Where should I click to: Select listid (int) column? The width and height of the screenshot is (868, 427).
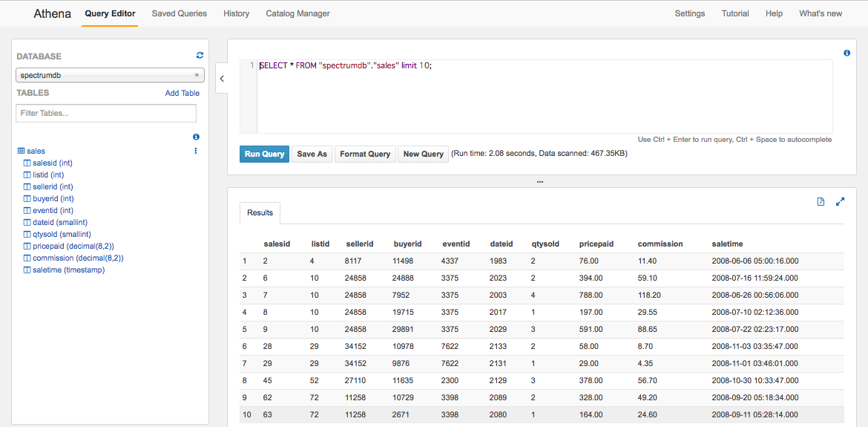(x=49, y=175)
